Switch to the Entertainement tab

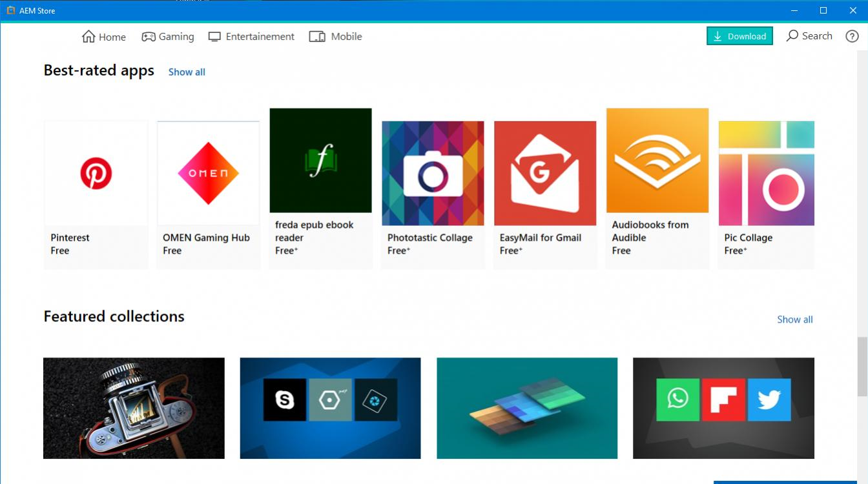(x=251, y=37)
